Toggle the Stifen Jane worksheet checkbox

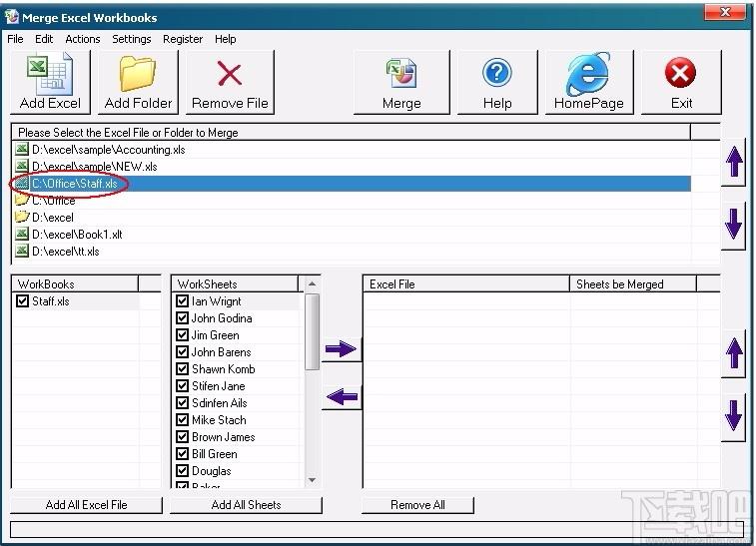pyautogui.click(x=182, y=386)
